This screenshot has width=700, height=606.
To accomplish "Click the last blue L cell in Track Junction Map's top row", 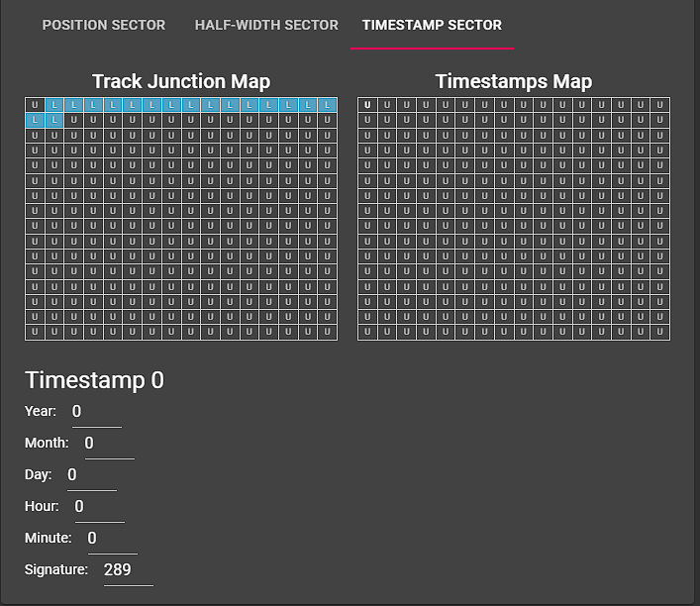I will click(x=328, y=105).
